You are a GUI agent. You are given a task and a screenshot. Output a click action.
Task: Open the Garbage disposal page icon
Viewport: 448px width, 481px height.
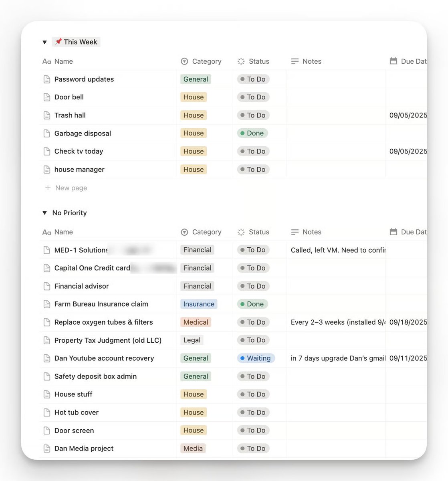tap(47, 133)
